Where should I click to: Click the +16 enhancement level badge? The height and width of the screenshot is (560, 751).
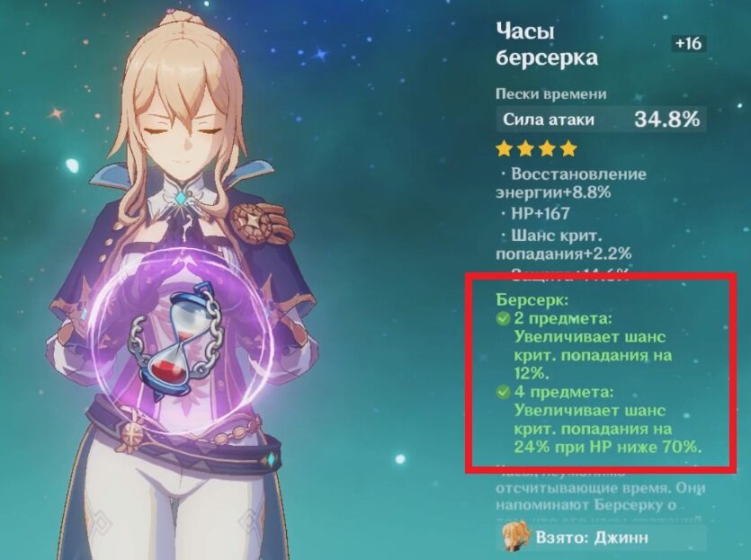tap(688, 43)
